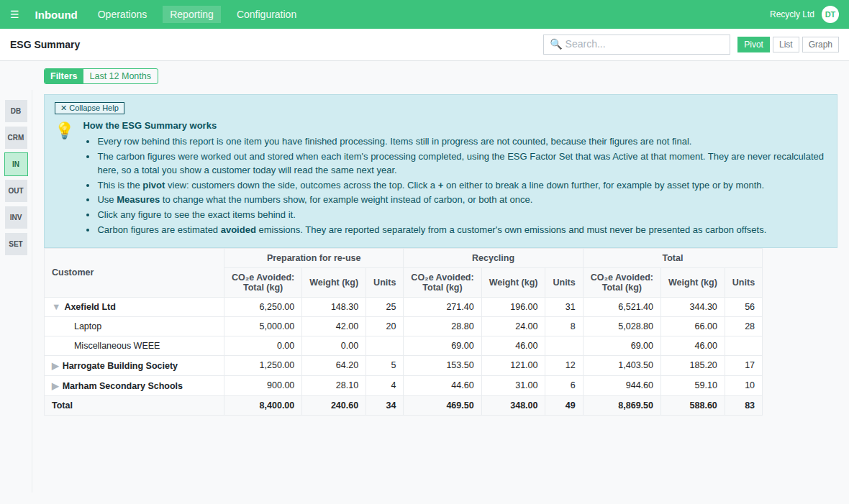849x504 pixels.
Task: Click the search magnifier icon
Action: click(555, 44)
